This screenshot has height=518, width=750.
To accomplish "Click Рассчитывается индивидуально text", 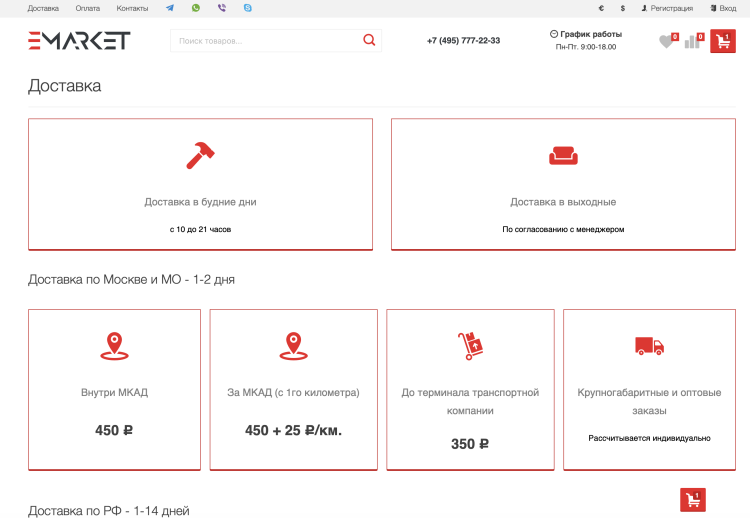I will click(x=649, y=438).
